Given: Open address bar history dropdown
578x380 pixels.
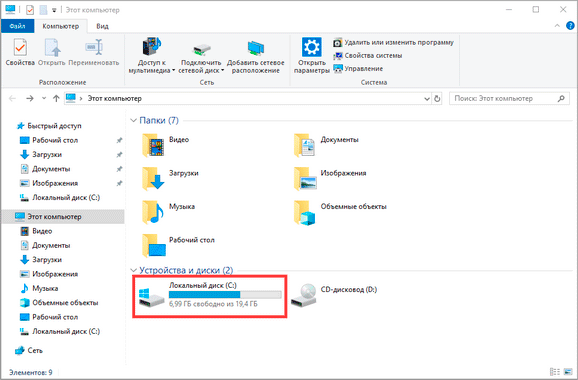Looking at the screenshot, I should point(426,99).
